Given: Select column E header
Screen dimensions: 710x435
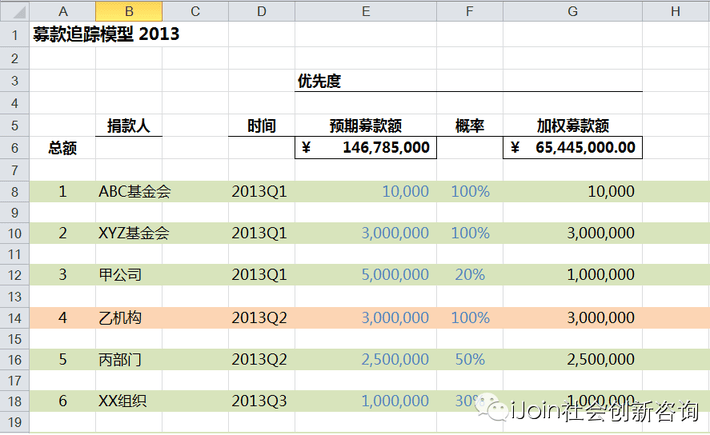Looking at the screenshot, I should coord(366,11).
